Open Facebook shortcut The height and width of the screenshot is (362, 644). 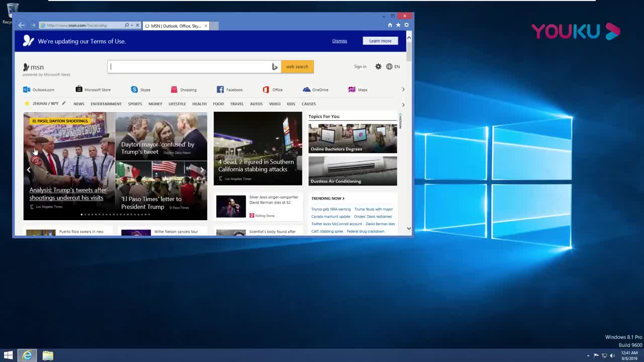(x=230, y=89)
